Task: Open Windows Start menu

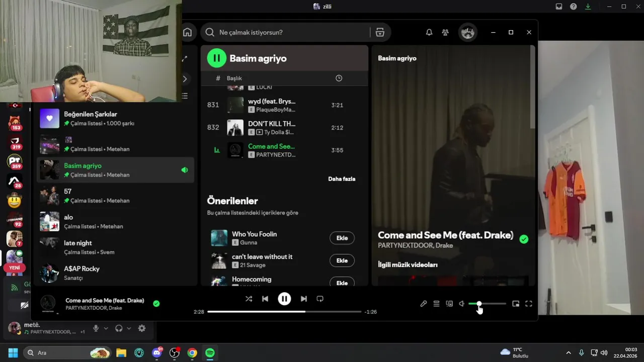Action: [13, 352]
